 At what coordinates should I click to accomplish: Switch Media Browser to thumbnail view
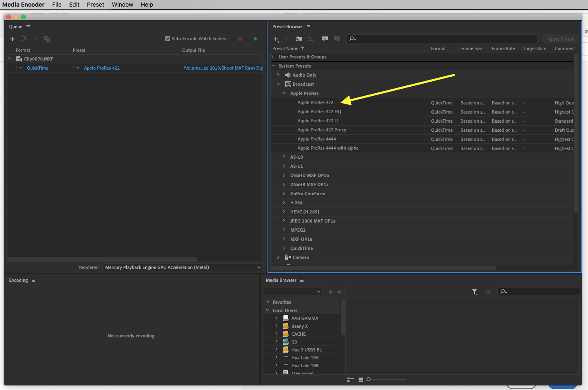coord(361,379)
